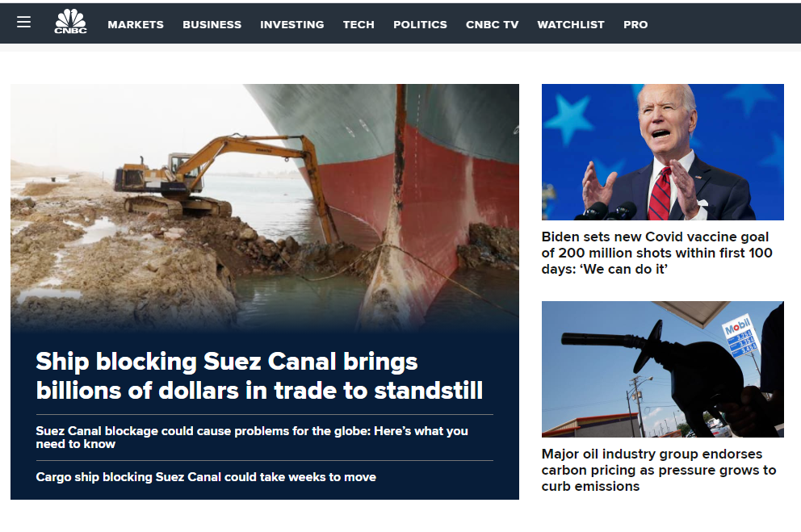Click the dark blue headline banner area
The image size is (801, 532).
tap(265, 415)
